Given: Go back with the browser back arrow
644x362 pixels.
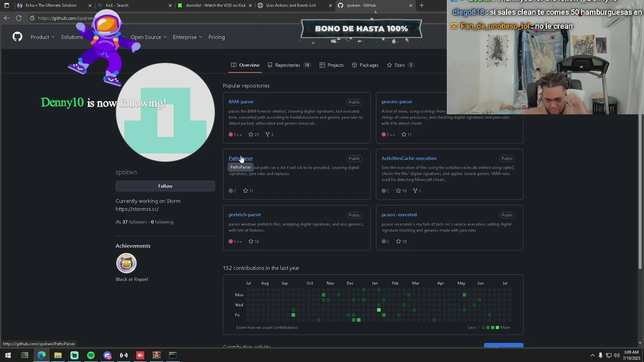Looking at the screenshot, I should [x=7, y=18].
